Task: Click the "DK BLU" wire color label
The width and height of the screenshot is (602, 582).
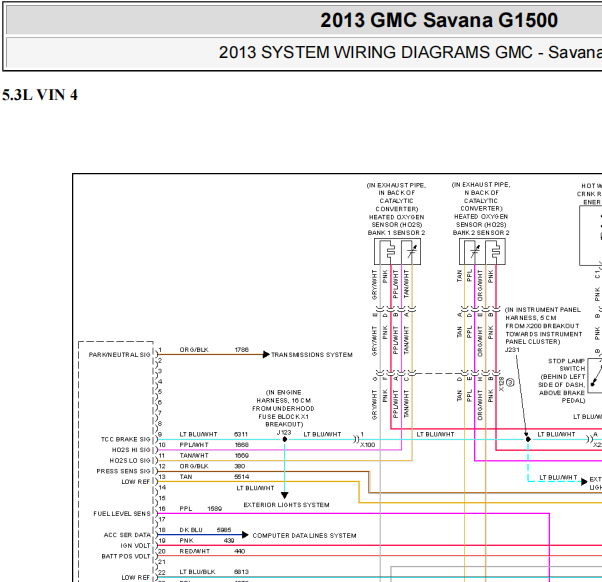Action: [x=191, y=530]
